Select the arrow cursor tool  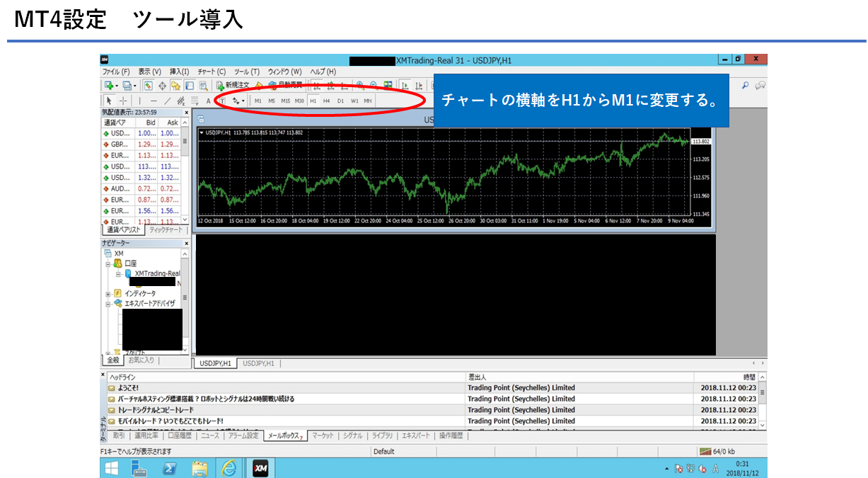coord(109,101)
